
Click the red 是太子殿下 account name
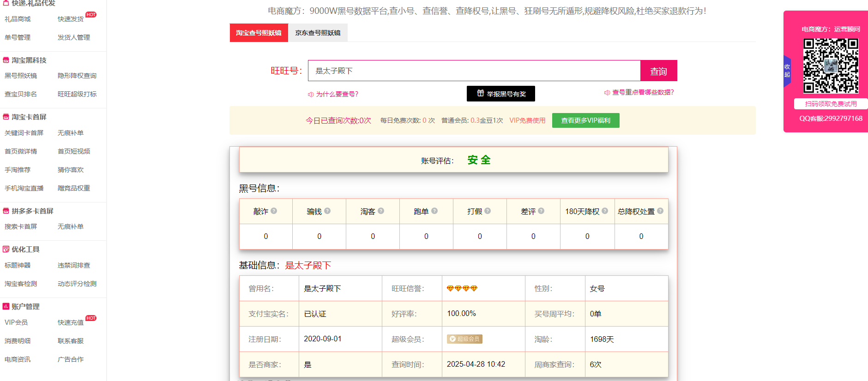pyautogui.click(x=308, y=265)
